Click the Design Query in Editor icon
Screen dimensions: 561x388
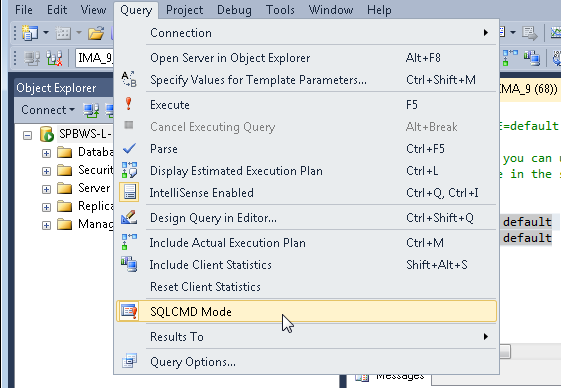(x=129, y=217)
